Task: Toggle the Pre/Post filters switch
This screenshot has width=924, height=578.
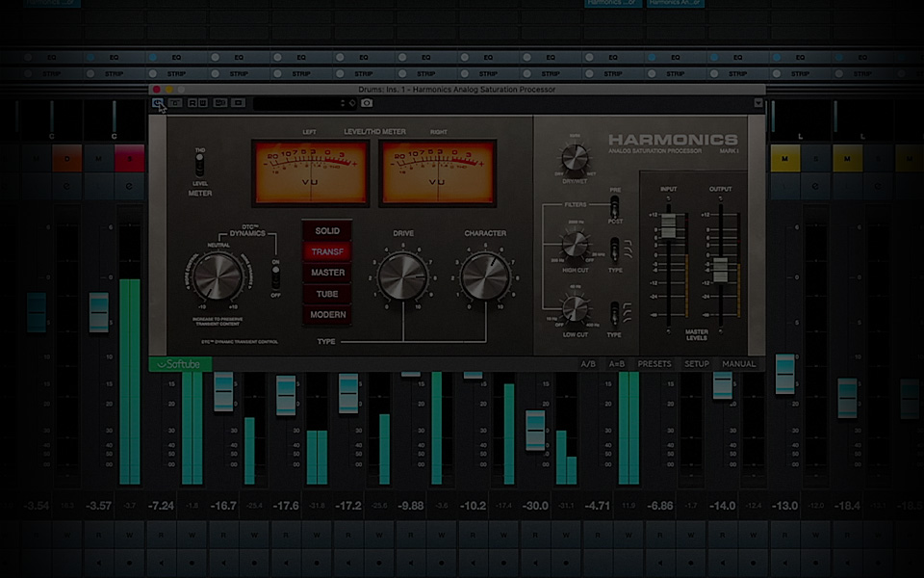Action: [x=614, y=207]
